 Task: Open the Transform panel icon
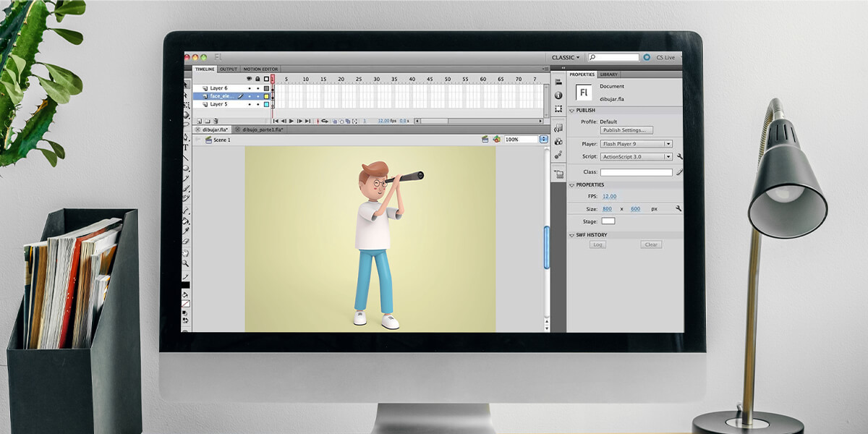coord(558,109)
